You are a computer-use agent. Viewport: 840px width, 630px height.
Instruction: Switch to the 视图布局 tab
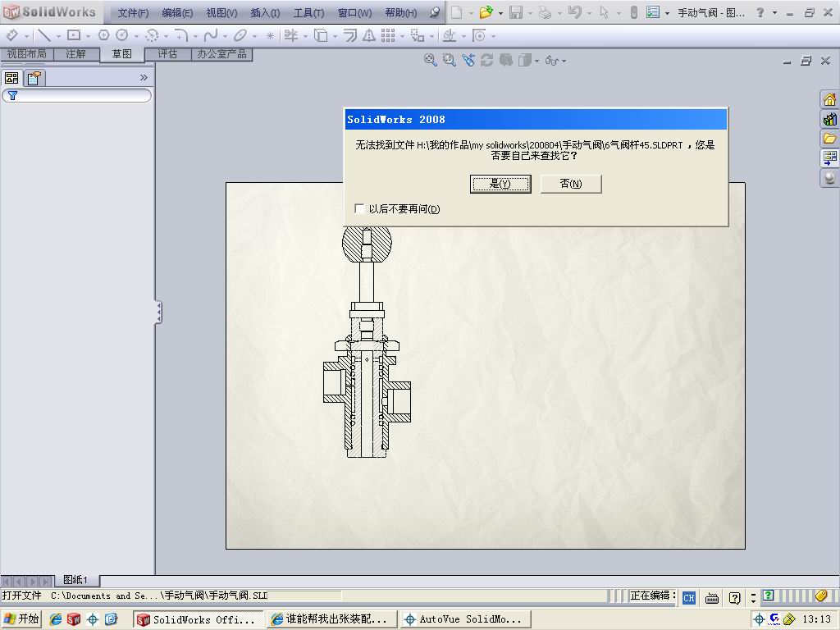(27, 53)
